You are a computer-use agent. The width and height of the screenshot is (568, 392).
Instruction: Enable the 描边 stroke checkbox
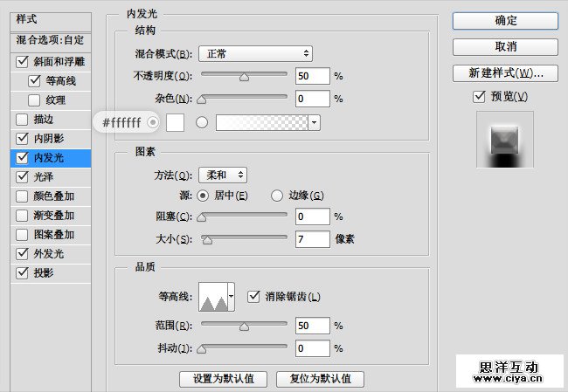22,119
